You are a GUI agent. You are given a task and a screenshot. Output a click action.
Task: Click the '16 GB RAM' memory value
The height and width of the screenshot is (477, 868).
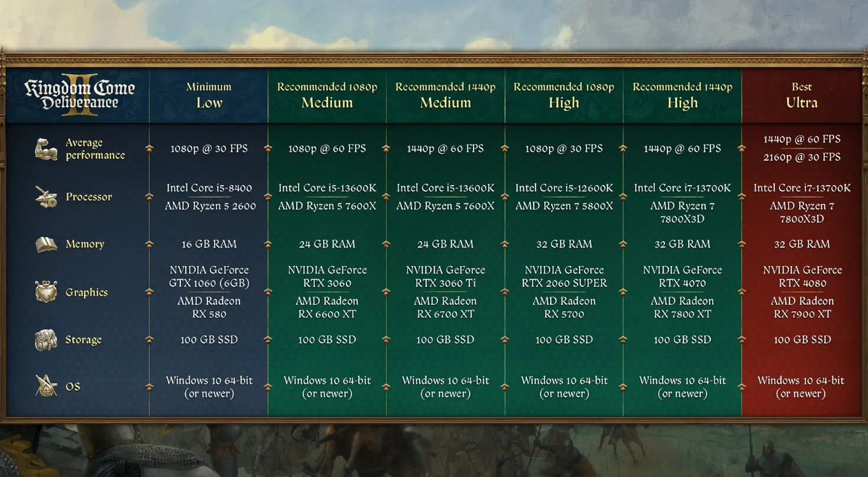click(209, 244)
